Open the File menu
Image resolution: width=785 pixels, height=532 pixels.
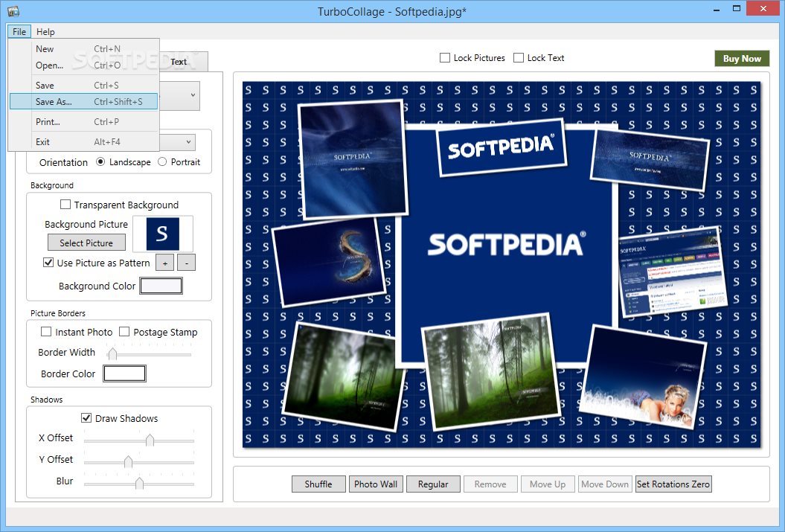[x=19, y=31]
